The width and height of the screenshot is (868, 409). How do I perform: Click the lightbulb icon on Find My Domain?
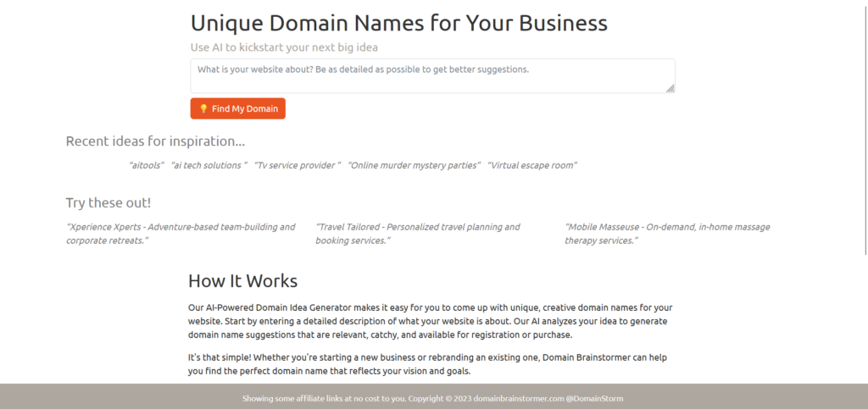coord(203,109)
